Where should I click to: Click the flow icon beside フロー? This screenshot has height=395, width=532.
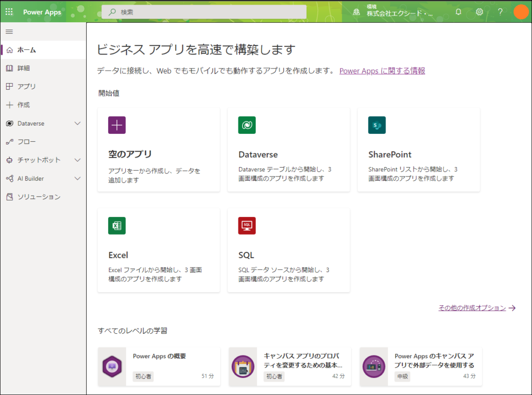click(x=9, y=142)
